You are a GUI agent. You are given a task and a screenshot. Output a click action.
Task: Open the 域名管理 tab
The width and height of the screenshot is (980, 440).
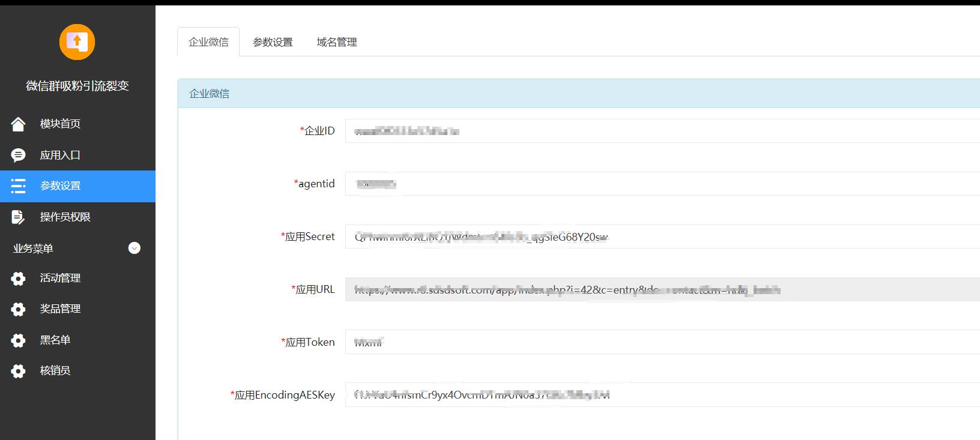click(337, 42)
